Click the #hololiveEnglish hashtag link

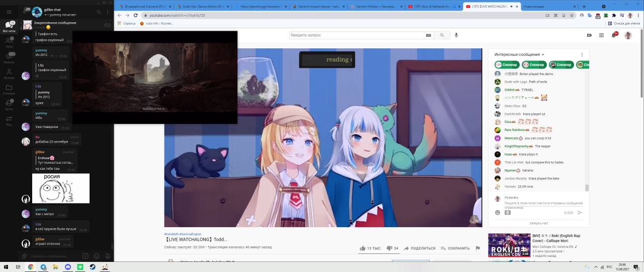(191, 234)
